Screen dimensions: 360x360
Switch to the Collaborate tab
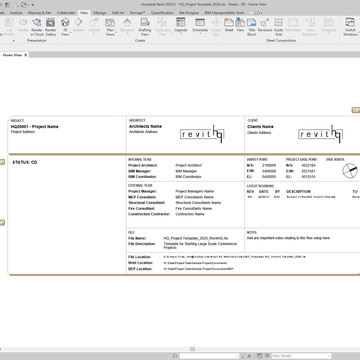(66, 13)
